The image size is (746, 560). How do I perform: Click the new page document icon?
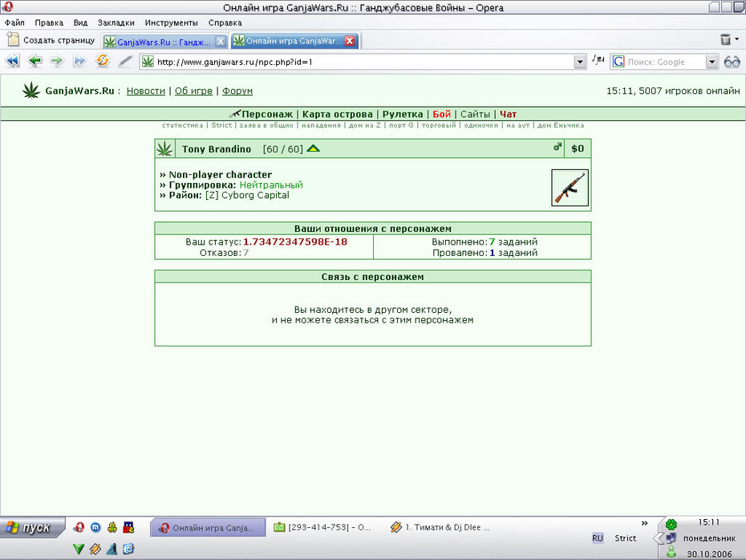coord(14,39)
